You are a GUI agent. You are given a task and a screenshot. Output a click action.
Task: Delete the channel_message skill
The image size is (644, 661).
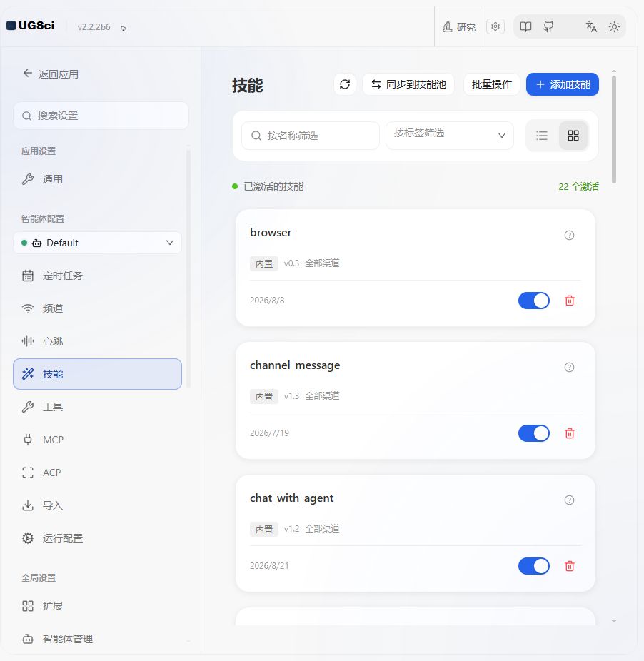tap(570, 433)
